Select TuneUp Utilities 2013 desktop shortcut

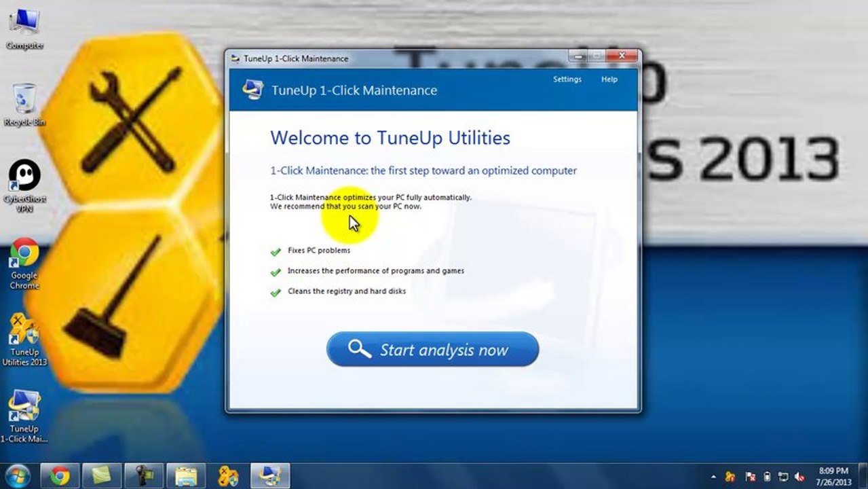[x=24, y=340]
